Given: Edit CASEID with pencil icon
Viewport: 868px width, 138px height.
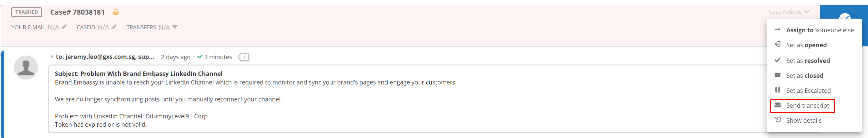Looking at the screenshot, I should click(x=114, y=27).
